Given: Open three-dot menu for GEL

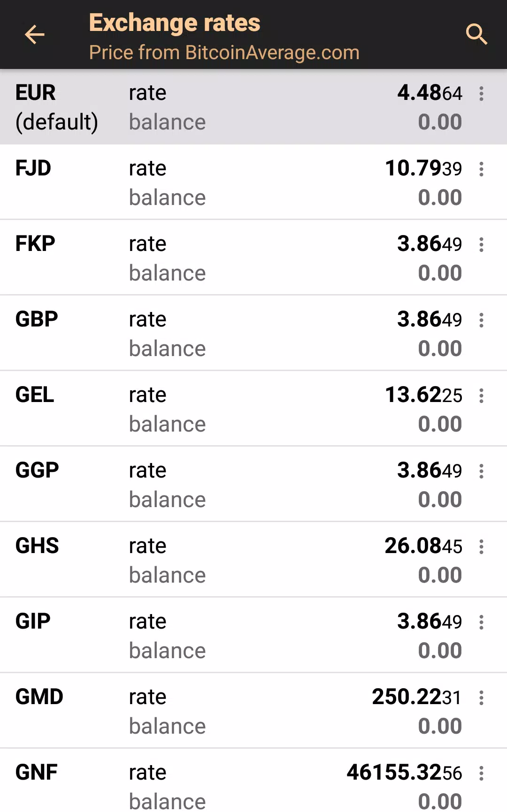Looking at the screenshot, I should (481, 396).
